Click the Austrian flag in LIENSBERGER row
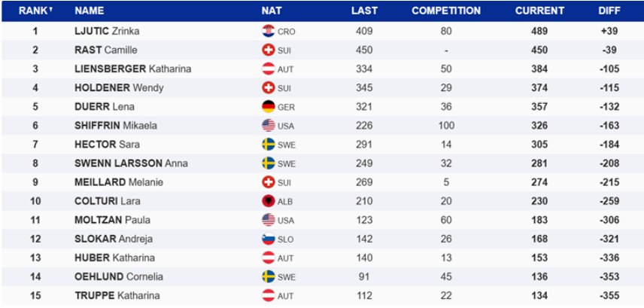 pos(267,69)
